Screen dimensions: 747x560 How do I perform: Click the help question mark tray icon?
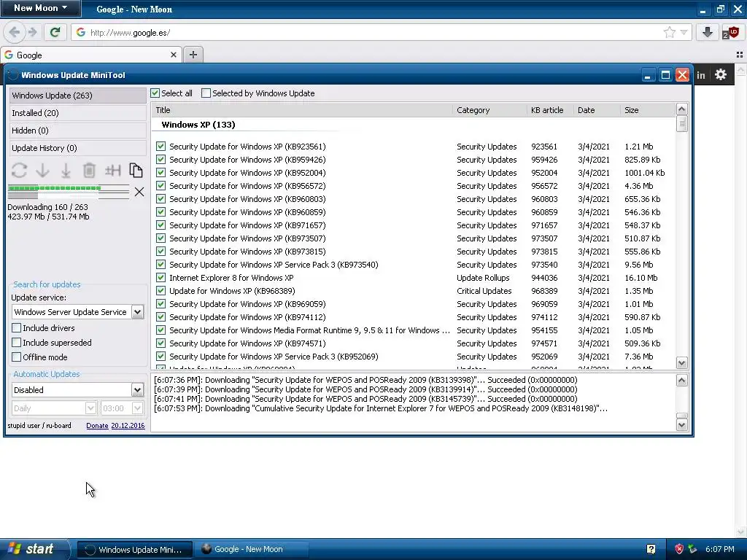point(651,549)
